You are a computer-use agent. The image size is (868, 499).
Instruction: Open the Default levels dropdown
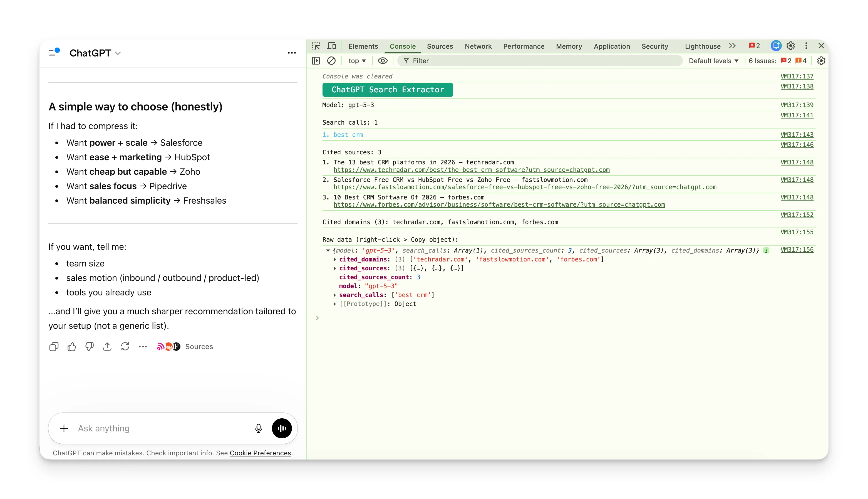[x=713, y=61]
